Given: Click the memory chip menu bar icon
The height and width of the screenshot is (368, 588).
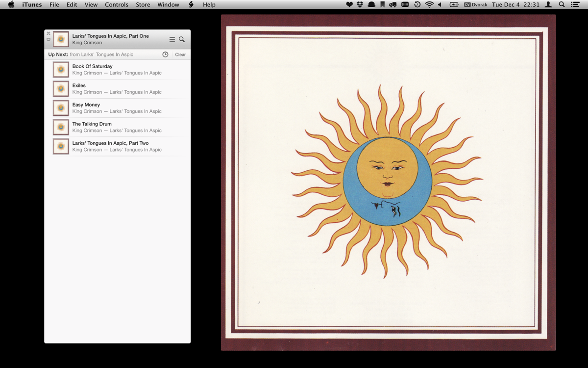Looking at the screenshot, I should (x=405, y=4).
